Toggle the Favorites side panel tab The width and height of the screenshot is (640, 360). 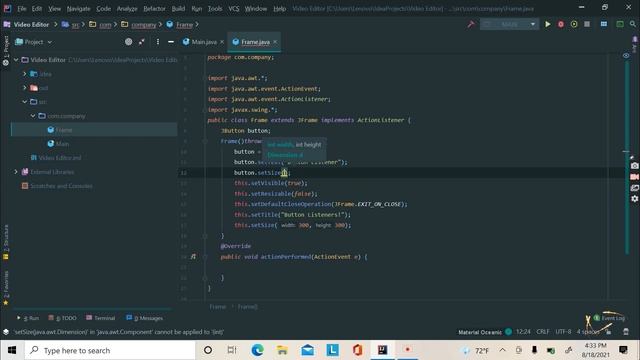pos(6,288)
